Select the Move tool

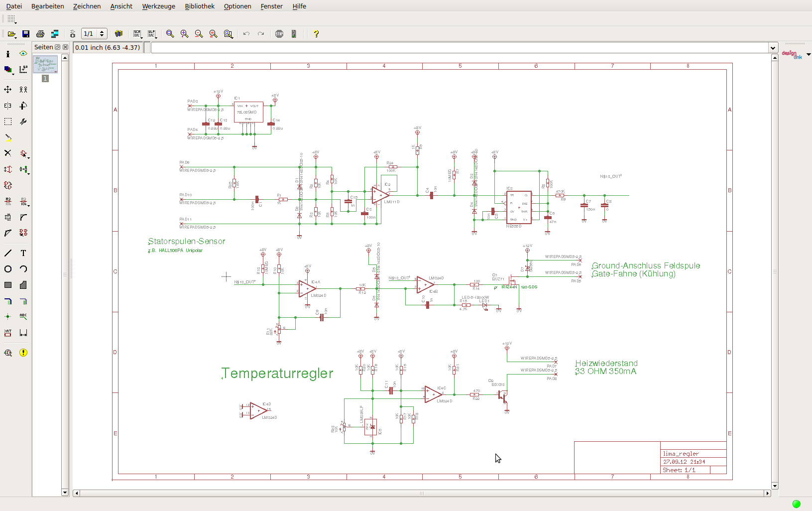click(8, 90)
